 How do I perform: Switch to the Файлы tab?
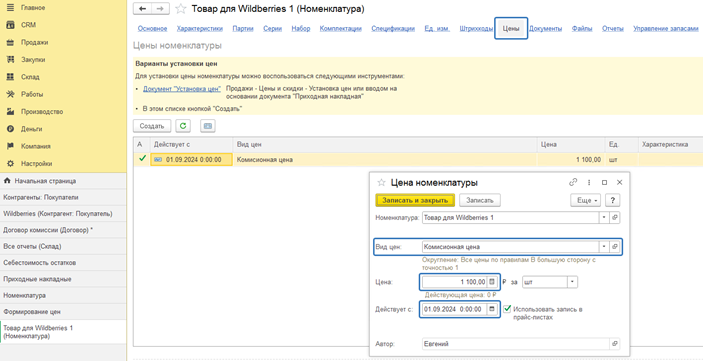coord(582,29)
